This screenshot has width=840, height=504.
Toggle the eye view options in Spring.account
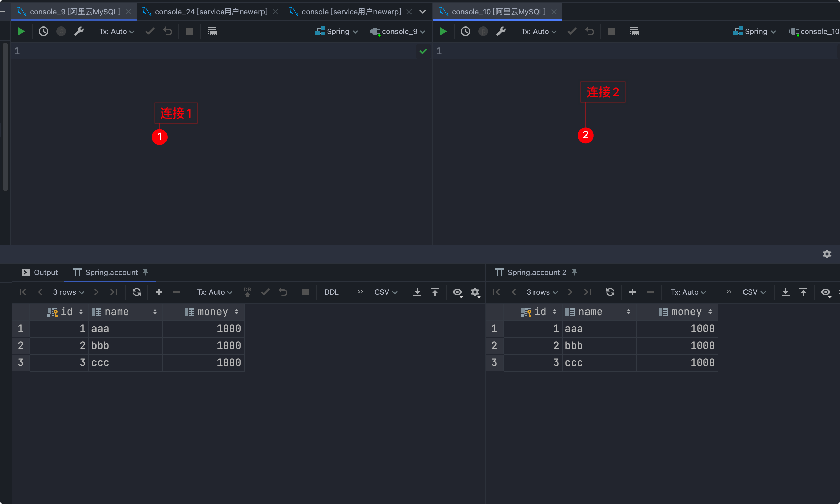pyautogui.click(x=457, y=292)
